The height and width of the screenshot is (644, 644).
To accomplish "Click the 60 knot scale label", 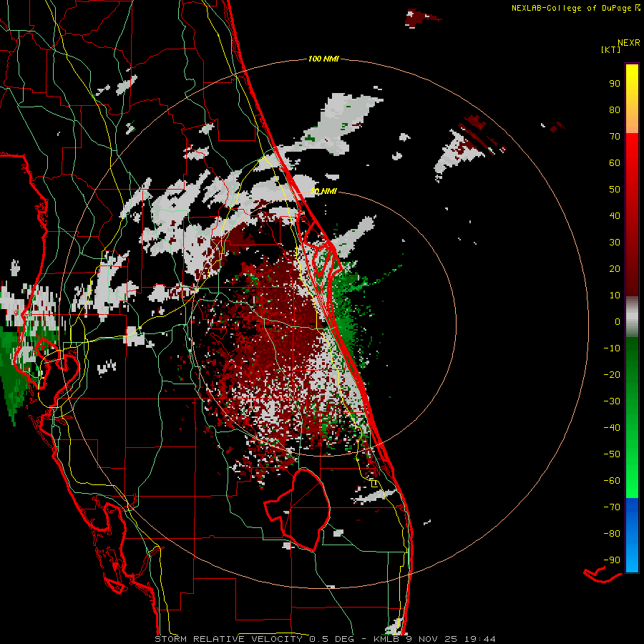I will point(615,163).
